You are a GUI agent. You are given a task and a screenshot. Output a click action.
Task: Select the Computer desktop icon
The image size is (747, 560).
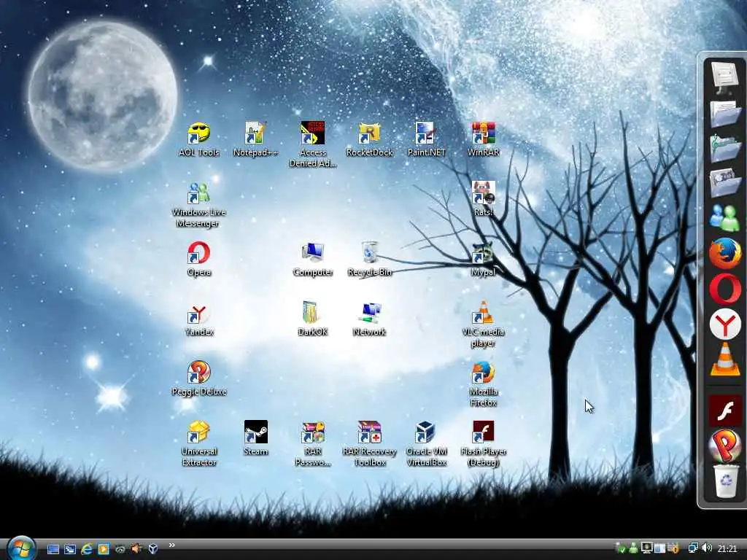pyautogui.click(x=312, y=259)
